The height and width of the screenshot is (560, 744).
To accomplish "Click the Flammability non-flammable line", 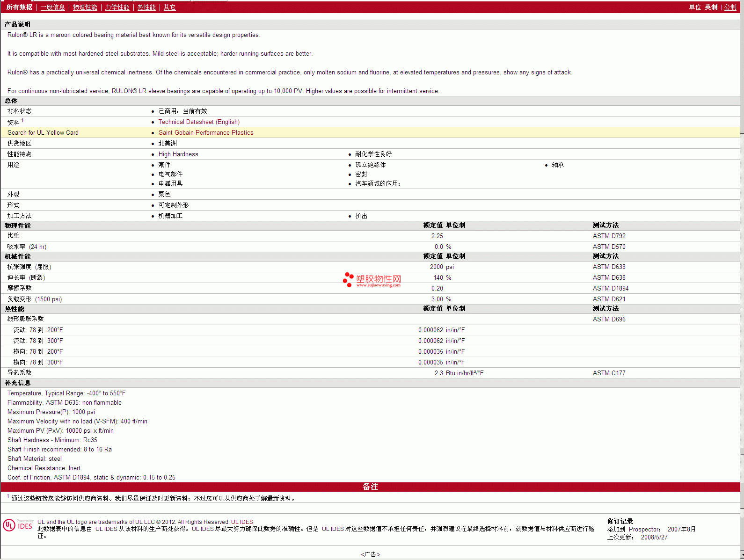I will (65, 402).
